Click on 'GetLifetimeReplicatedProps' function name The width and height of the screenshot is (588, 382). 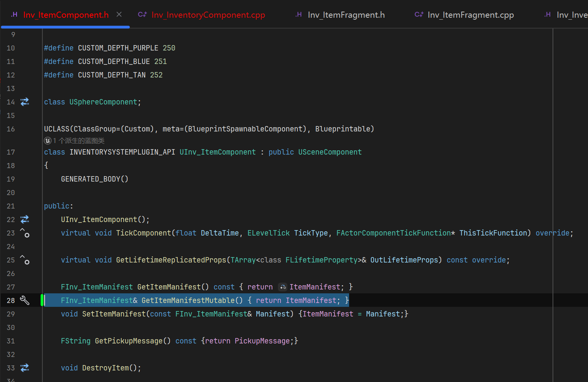tap(171, 260)
